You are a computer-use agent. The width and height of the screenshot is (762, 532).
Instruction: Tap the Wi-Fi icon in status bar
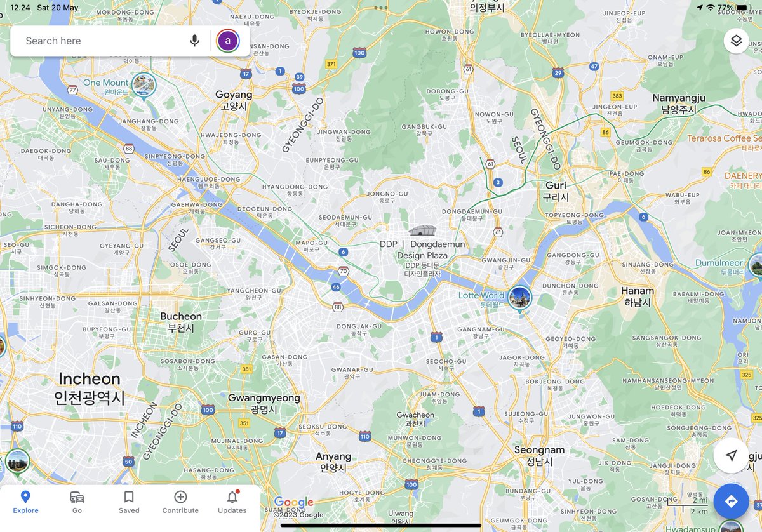coord(710,8)
